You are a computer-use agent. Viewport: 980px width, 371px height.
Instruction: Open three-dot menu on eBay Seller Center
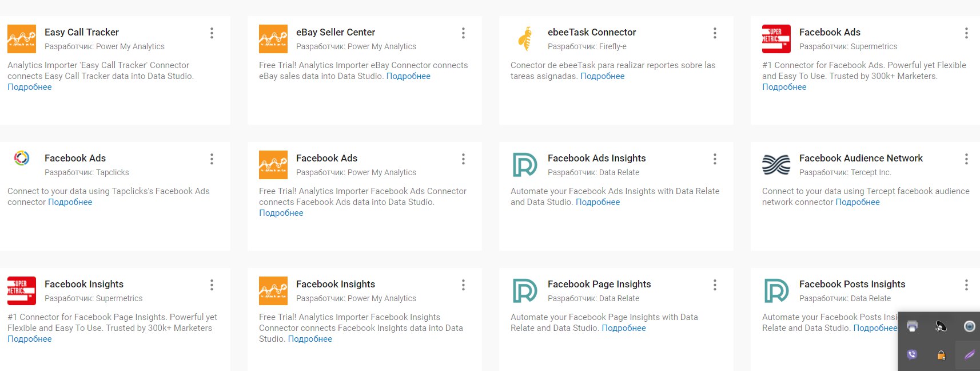point(463,33)
